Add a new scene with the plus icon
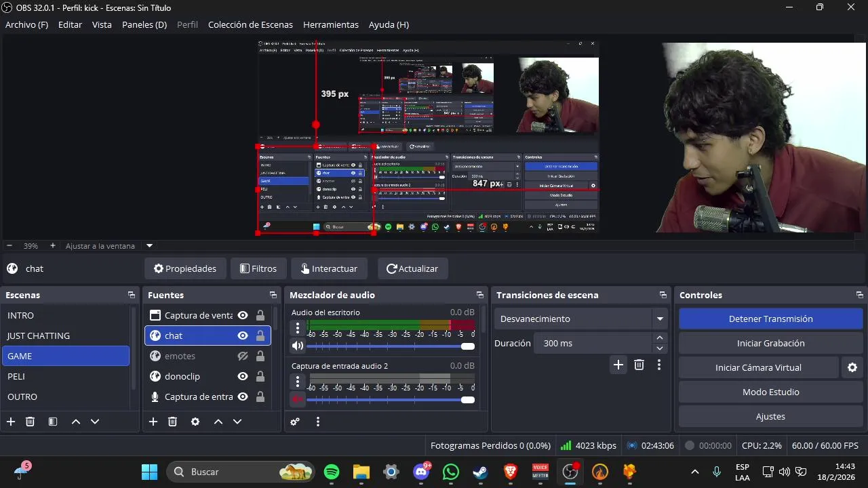The image size is (868, 488). coord(11,422)
